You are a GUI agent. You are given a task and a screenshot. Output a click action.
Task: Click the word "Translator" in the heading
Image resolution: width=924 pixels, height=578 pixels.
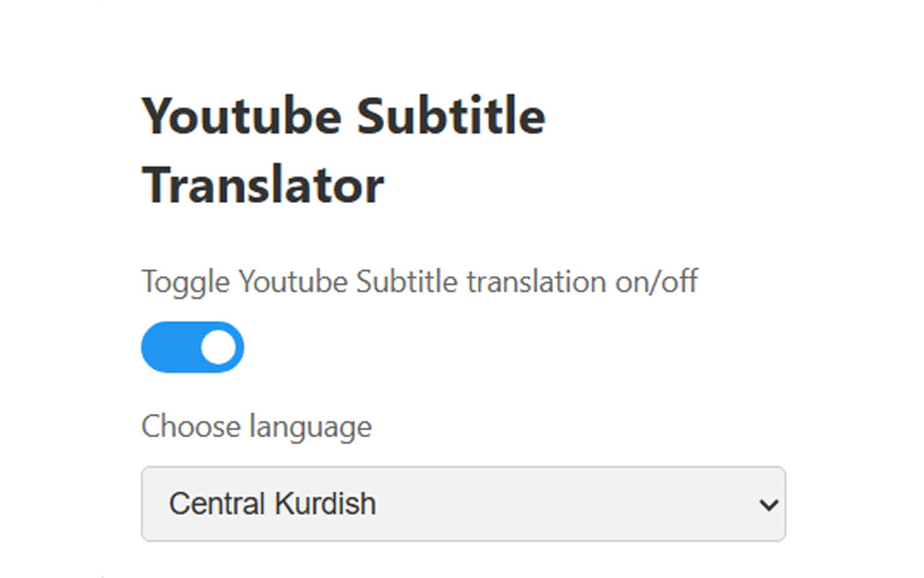(x=263, y=185)
